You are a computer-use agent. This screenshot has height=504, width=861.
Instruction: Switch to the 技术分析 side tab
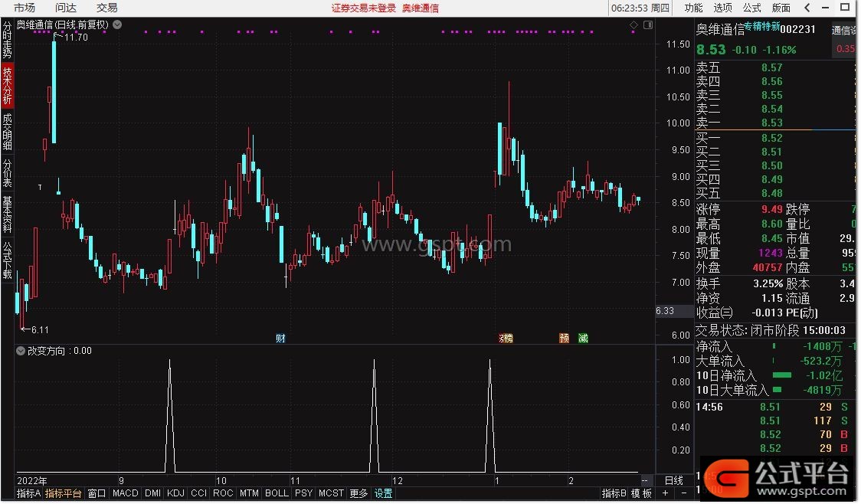click(7, 86)
